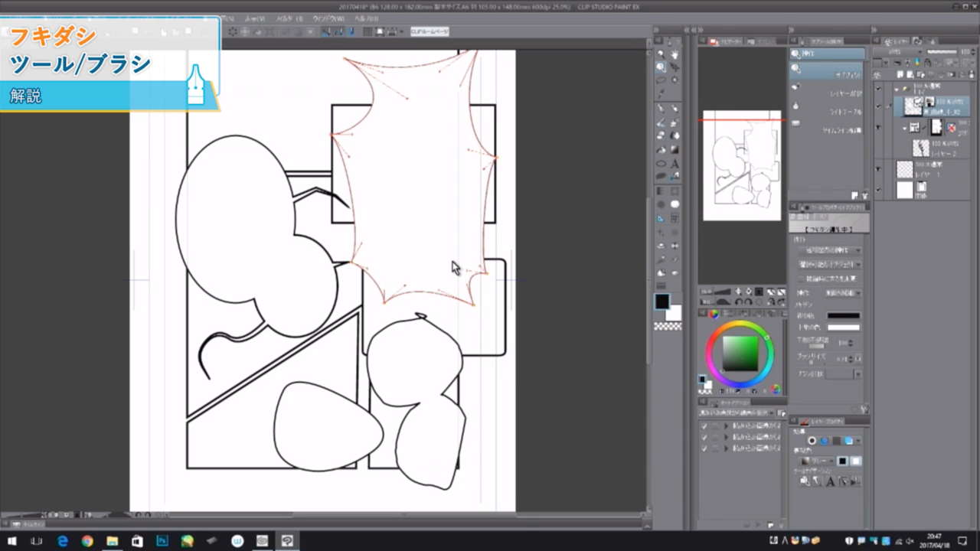Hide the selected balloon layer eye
The height and width of the screenshot is (551, 980).
[x=880, y=106]
